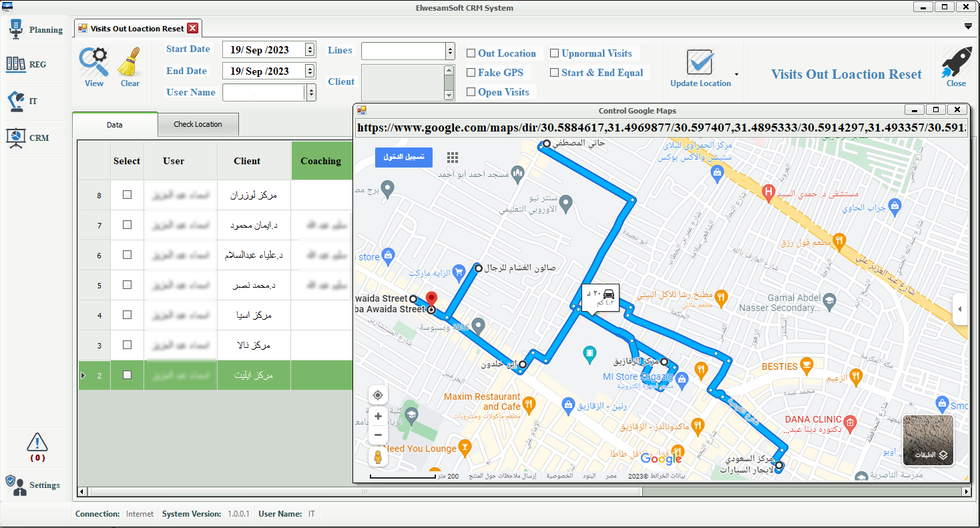Image resolution: width=980 pixels, height=528 pixels.
Task: Open the User Name dropdown arrow
Action: [311, 92]
